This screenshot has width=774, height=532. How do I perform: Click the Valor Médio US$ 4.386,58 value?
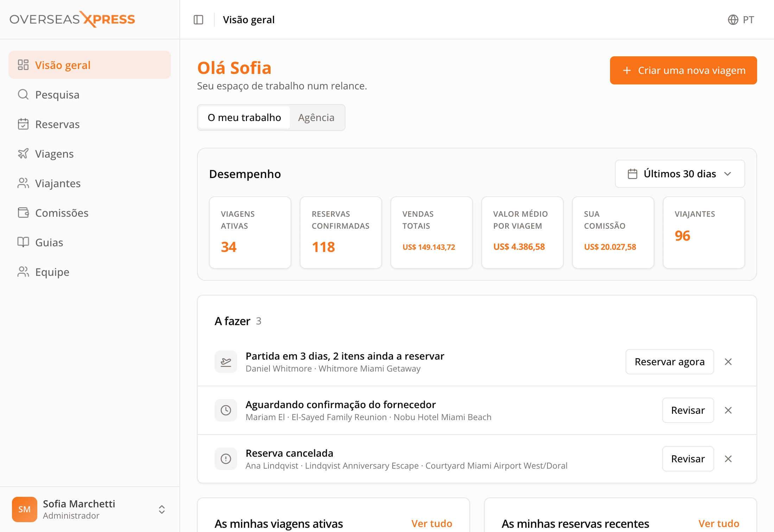tap(519, 247)
